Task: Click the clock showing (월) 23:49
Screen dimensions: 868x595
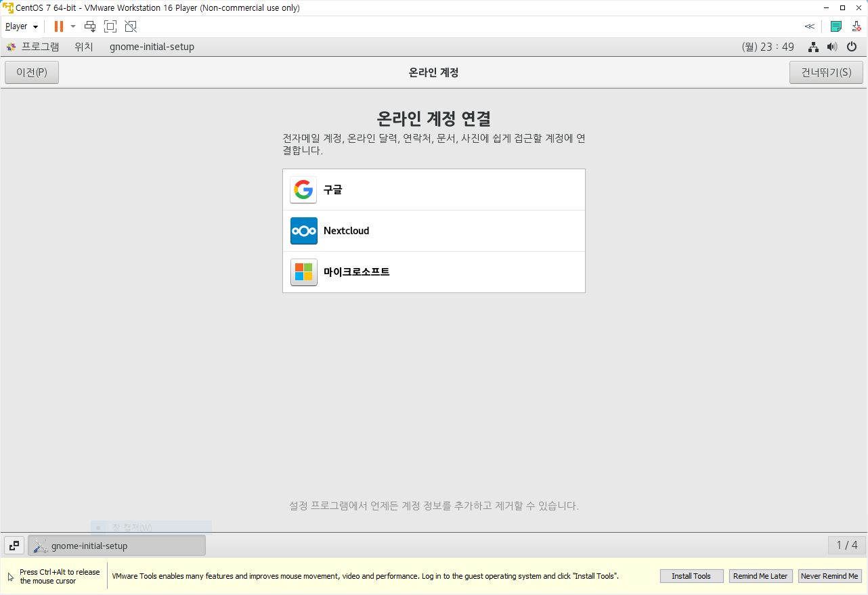Action: click(x=768, y=47)
